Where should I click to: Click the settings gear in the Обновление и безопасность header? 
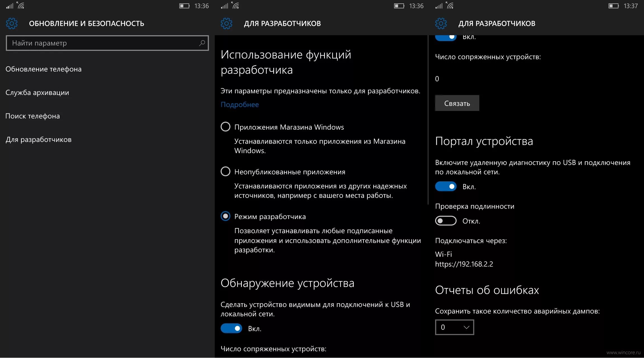[12, 23]
